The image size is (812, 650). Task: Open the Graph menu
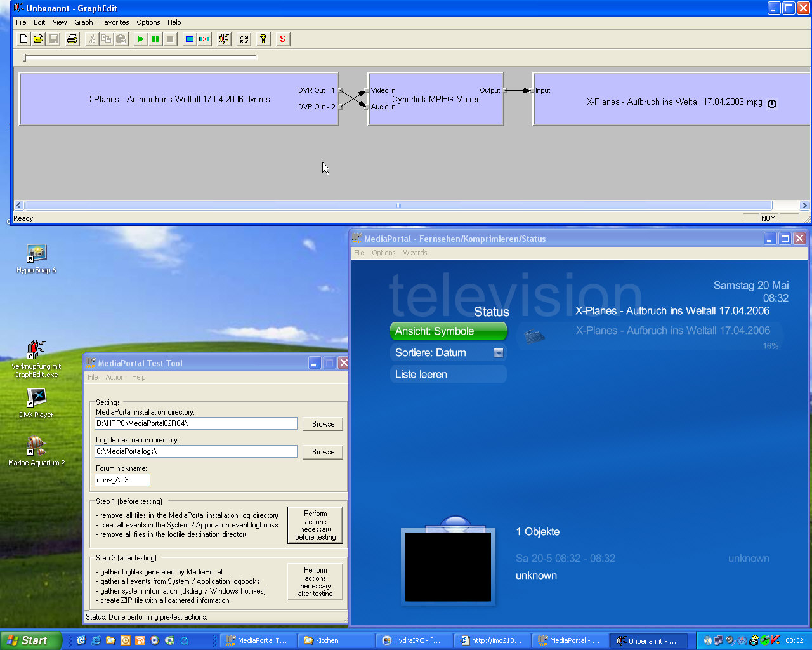(x=84, y=22)
